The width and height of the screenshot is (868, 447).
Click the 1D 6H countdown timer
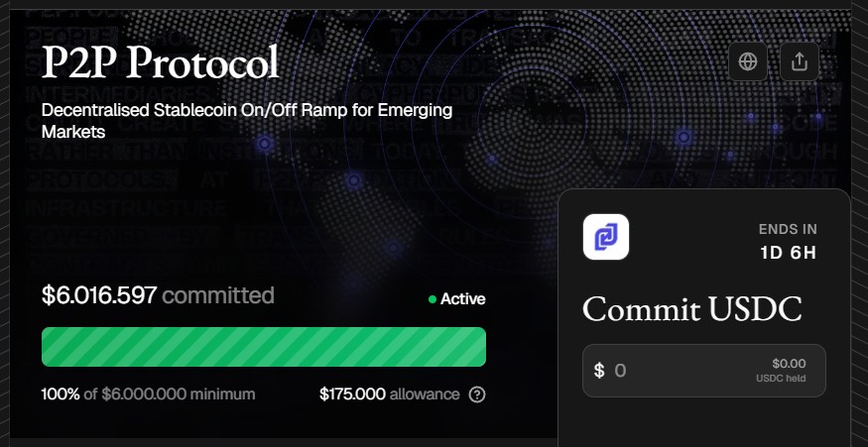pyautogui.click(x=788, y=253)
